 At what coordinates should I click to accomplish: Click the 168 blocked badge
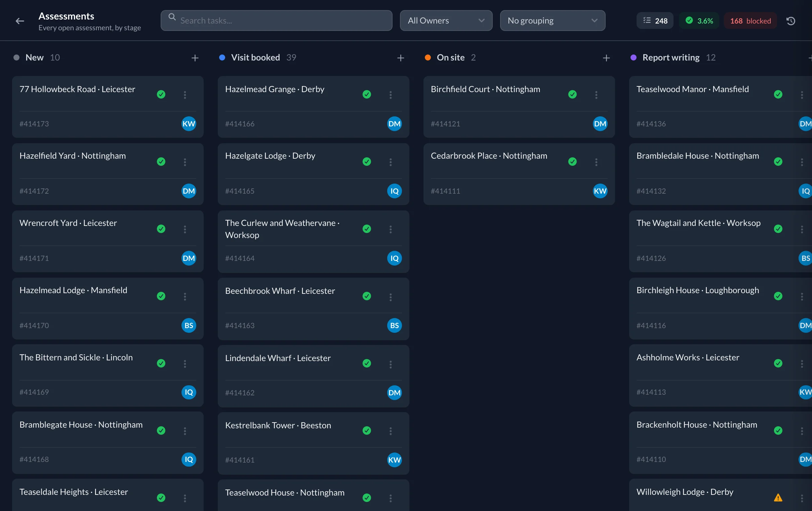[750, 21]
